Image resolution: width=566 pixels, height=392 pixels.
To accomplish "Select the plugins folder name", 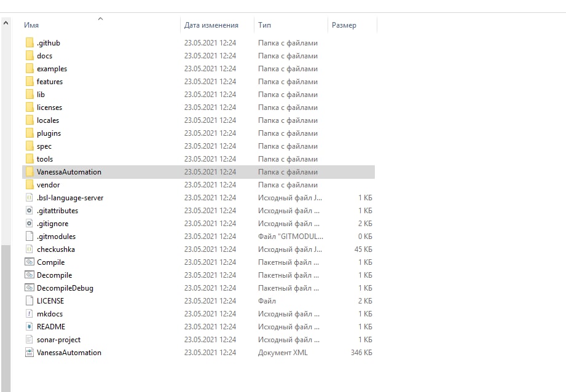I will tap(49, 133).
